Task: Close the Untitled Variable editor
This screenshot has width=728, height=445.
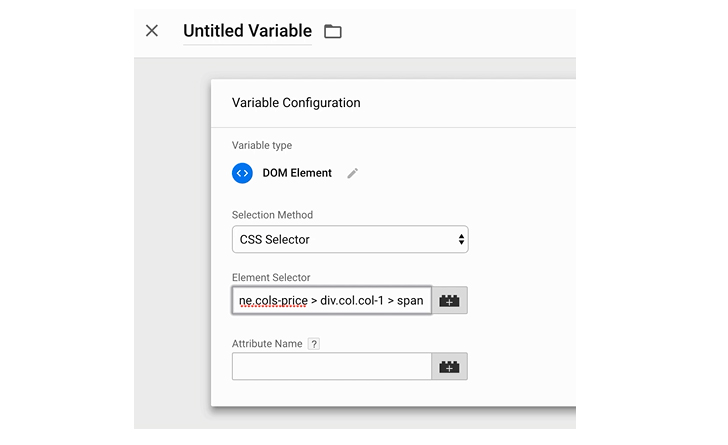Action: click(152, 31)
